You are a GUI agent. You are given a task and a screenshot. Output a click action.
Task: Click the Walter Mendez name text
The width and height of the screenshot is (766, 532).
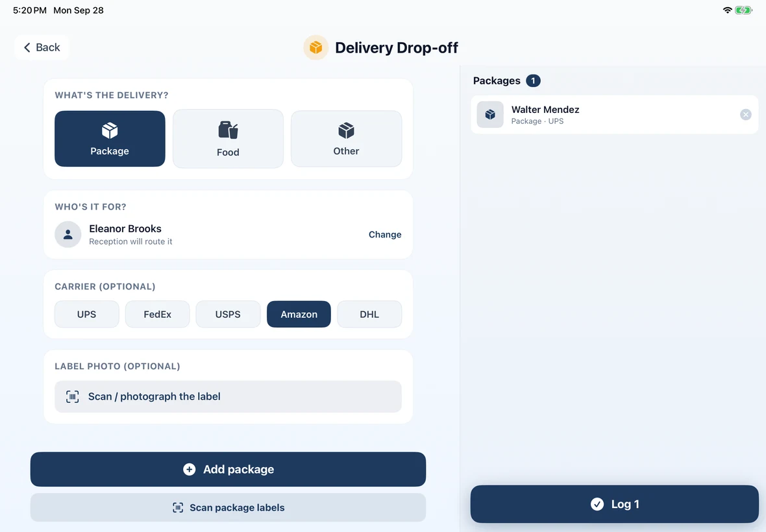coord(545,110)
